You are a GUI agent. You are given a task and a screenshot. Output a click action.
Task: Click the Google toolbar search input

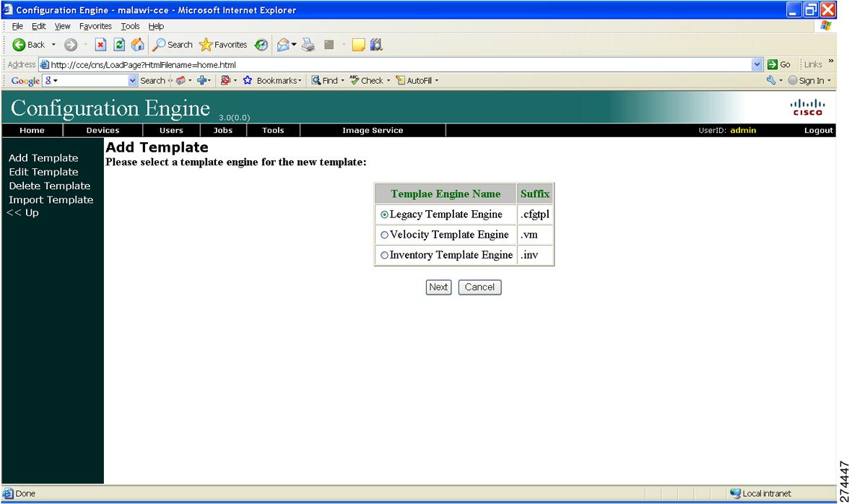click(x=85, y=80)
